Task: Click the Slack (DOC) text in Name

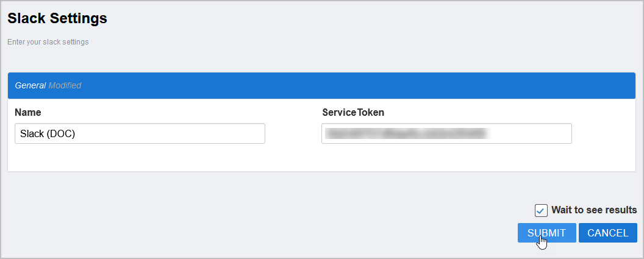Action: 48,133
